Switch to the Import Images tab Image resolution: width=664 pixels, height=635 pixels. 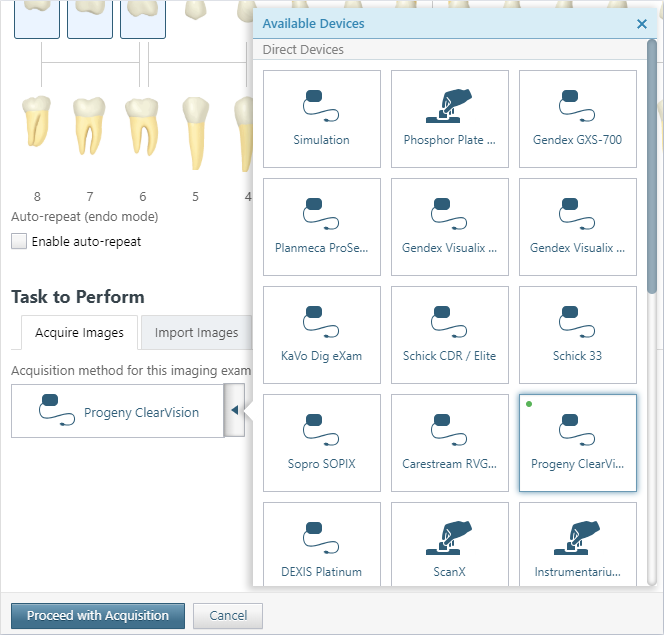(196, 332)
